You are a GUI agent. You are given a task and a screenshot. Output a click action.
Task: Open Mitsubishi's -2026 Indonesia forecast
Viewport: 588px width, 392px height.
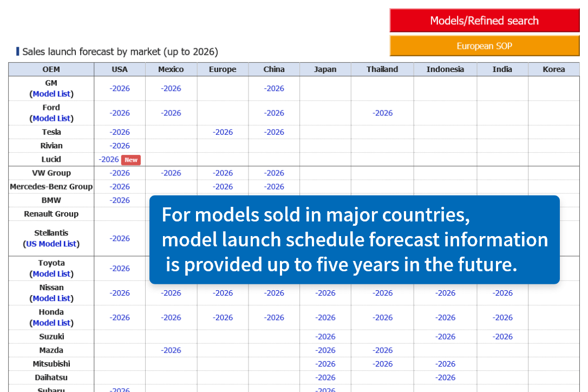pyautogui.click(x=446, y=364)
